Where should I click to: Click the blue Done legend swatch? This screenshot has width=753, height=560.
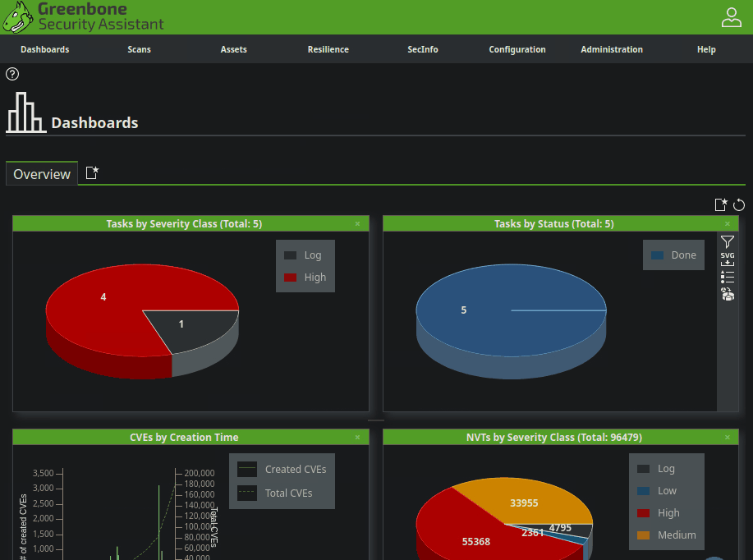coord(657,255)
